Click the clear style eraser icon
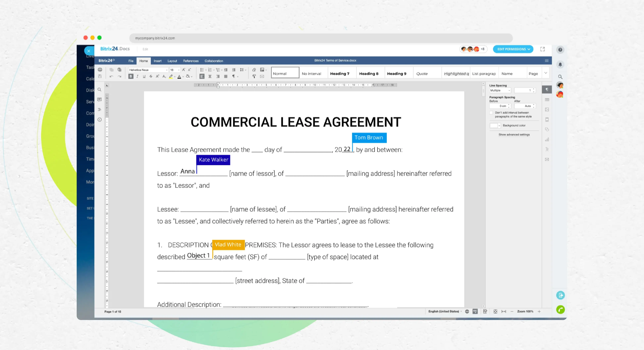The image size is (644, 350). click(x=254, y=70)
